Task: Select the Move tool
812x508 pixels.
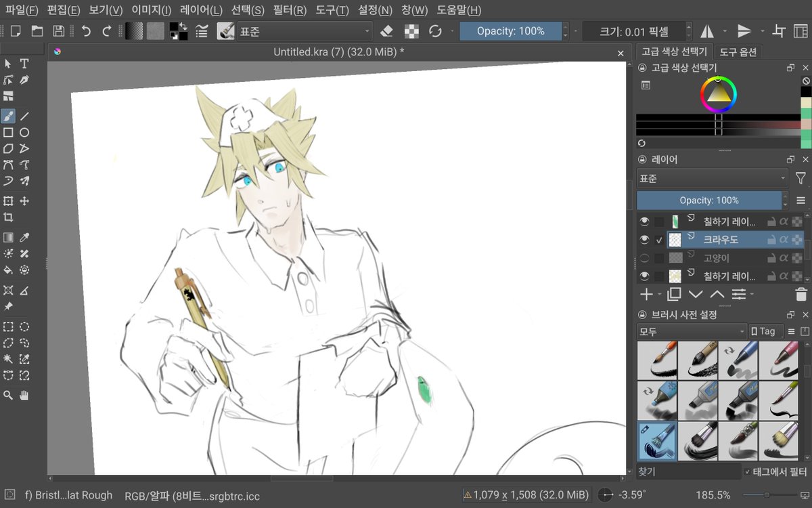Action: point(24,201)
